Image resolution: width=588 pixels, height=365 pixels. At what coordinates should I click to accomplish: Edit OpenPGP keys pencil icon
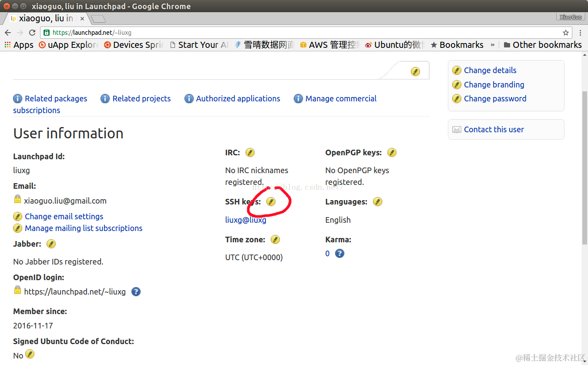pyautogui.click(x=392, y=153)
